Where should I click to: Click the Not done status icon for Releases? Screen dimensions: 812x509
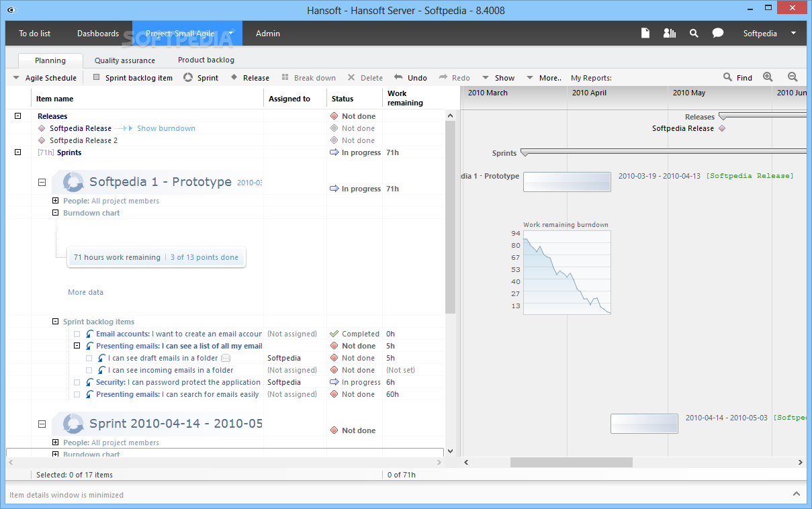334,116
